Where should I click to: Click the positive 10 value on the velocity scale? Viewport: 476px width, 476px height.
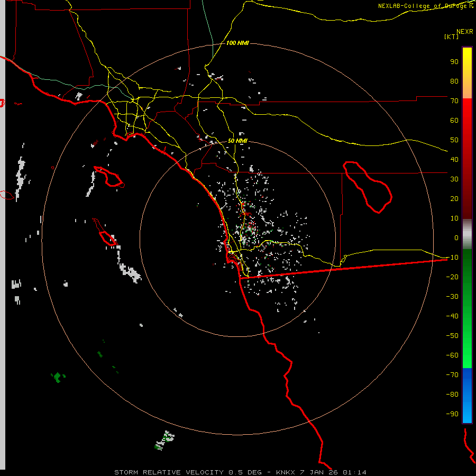(x=454, y=218)
